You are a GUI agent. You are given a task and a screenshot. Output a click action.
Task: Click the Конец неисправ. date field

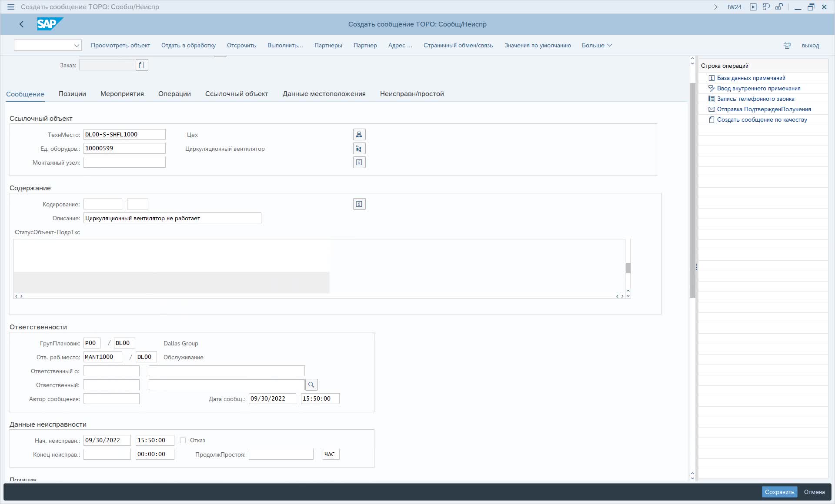tap(107, 454)
